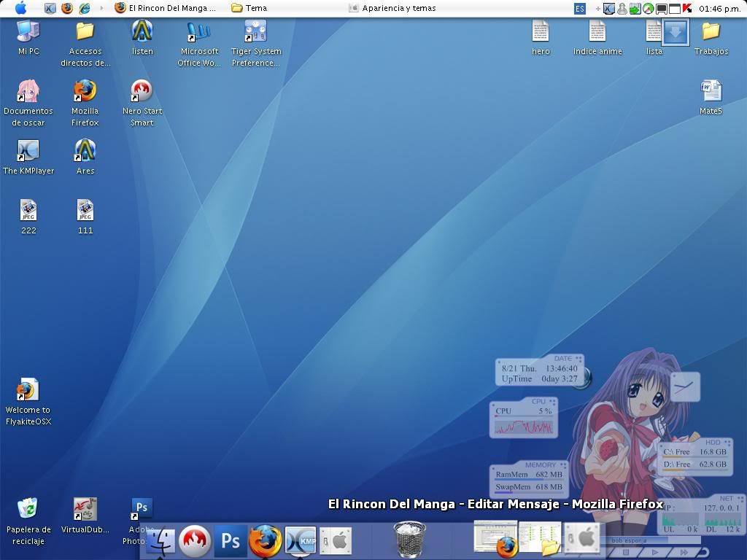Open the ES language indicator menu
The width and height of the screenshot is (747, 560).
point(579,9)
